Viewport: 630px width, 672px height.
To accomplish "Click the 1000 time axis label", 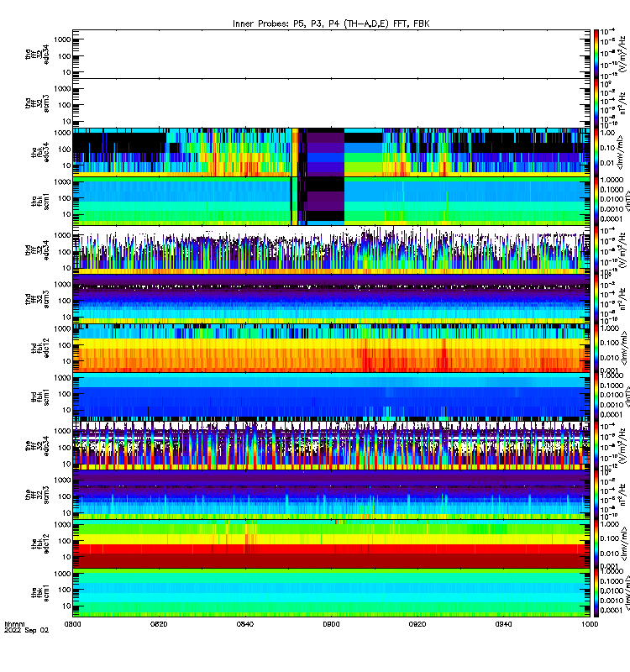I will pos(590,624).
